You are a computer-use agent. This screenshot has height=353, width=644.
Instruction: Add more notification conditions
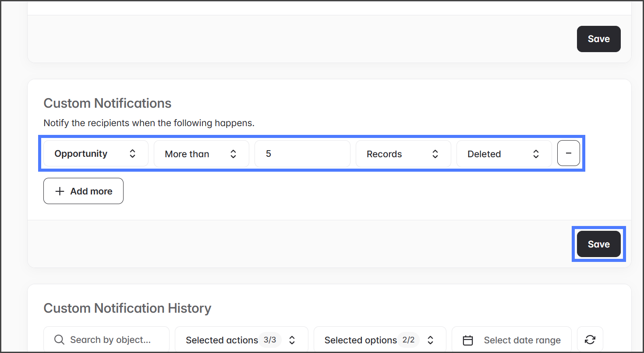[83, 191]
